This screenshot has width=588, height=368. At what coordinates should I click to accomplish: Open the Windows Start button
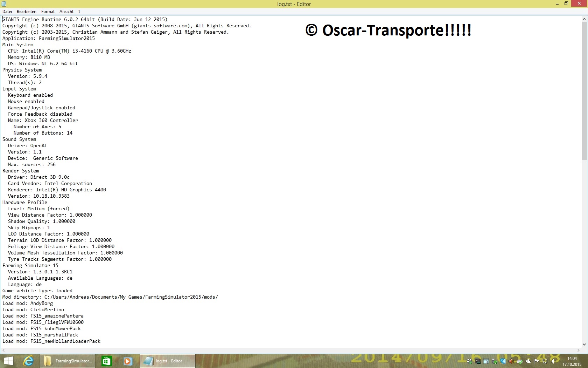(x=8, y=361)
